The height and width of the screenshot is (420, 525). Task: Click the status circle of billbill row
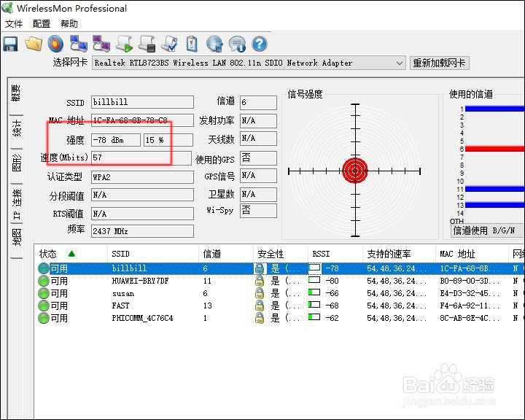[44, 268]
